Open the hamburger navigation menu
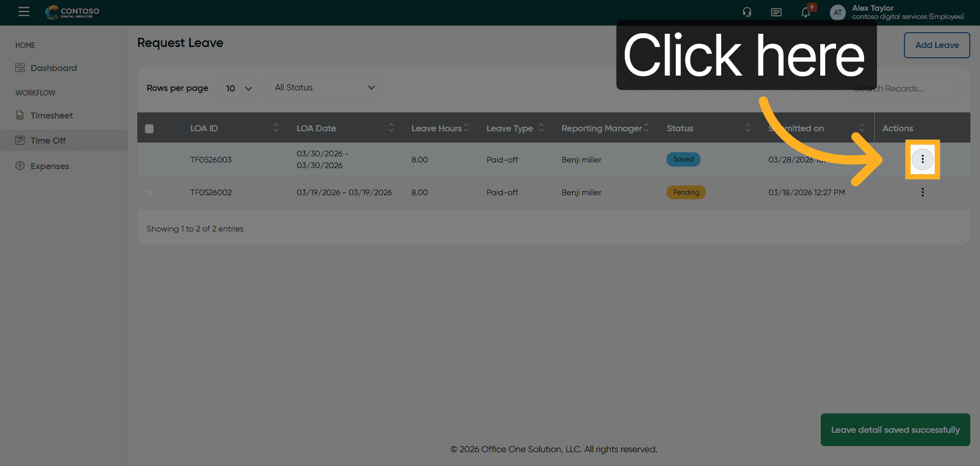 point(23,12)
